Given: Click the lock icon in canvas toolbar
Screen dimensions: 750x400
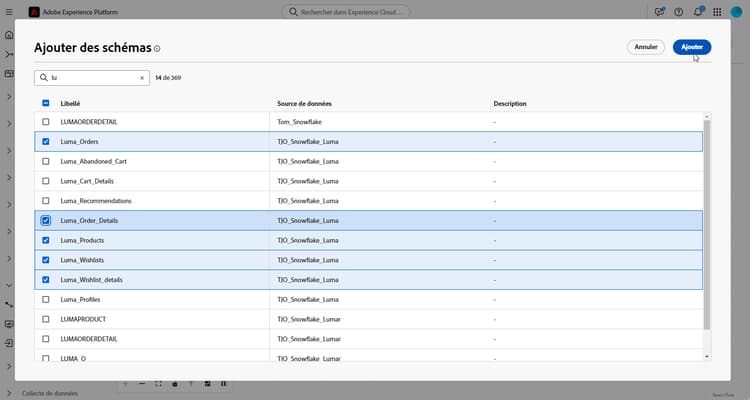Looking at the screenshot, I should pyautogui.click(x=175, y=384).
